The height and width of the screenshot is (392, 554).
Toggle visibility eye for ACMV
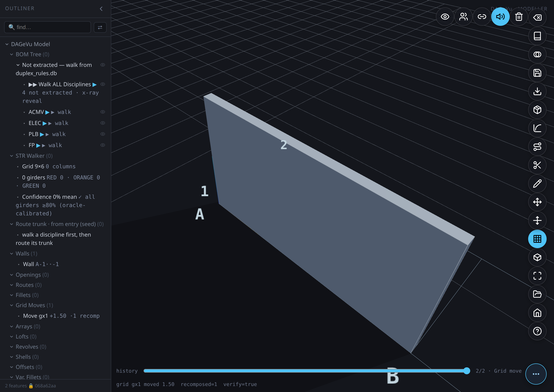[103, 112]
